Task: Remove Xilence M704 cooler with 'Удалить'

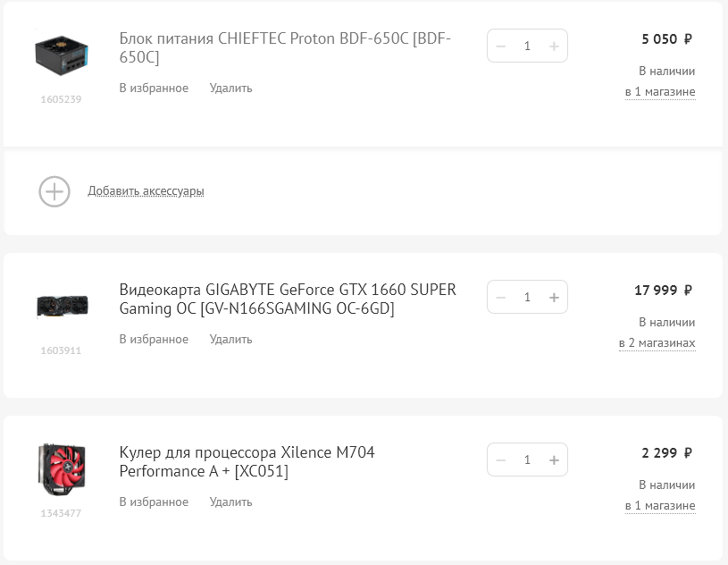Action: (x=230, y=502)
